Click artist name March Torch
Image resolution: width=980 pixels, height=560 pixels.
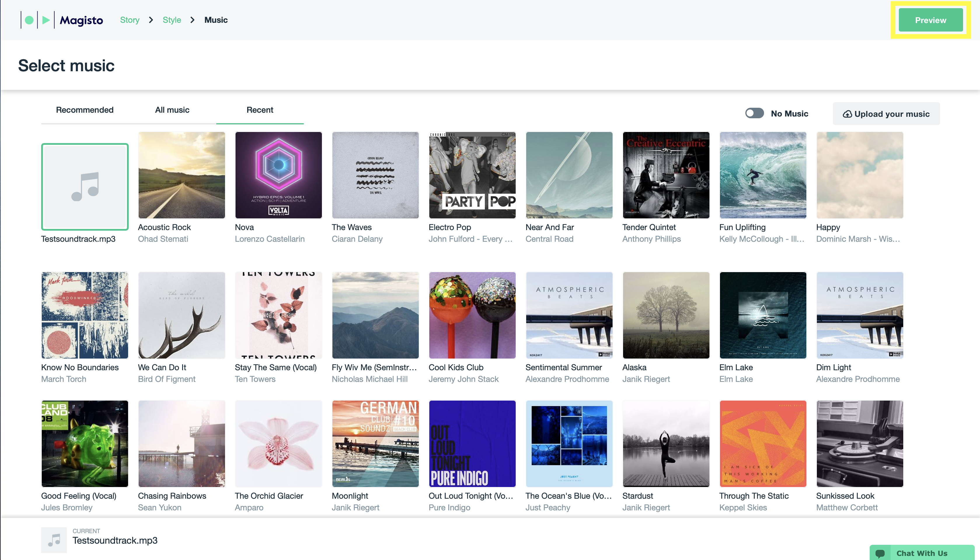(x=63, y=379)
